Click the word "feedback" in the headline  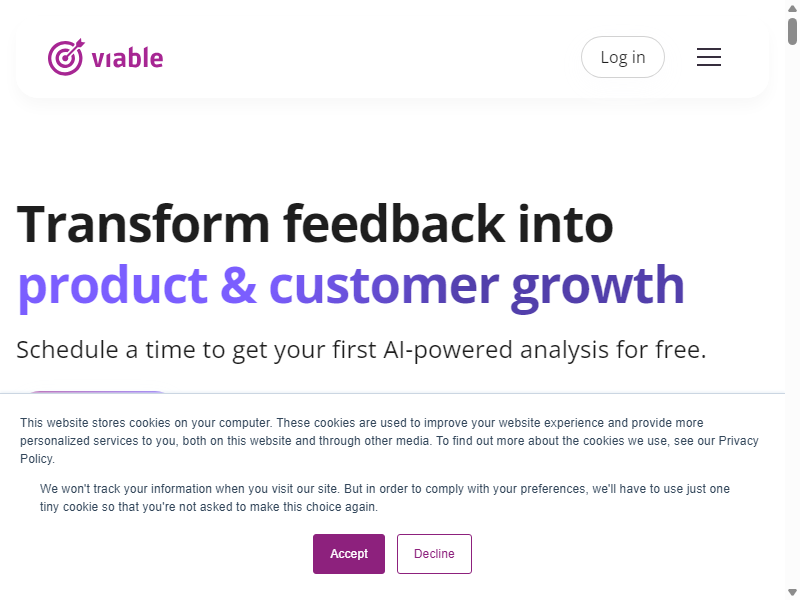(394, 223)
